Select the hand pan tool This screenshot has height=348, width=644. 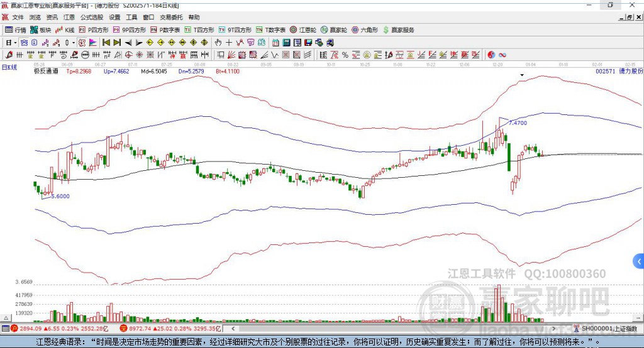(x=218, y=43)
